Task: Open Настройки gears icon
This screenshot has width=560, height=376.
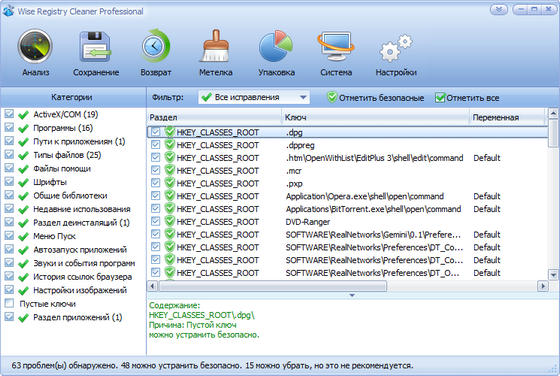Action: [x=396, y=48]
